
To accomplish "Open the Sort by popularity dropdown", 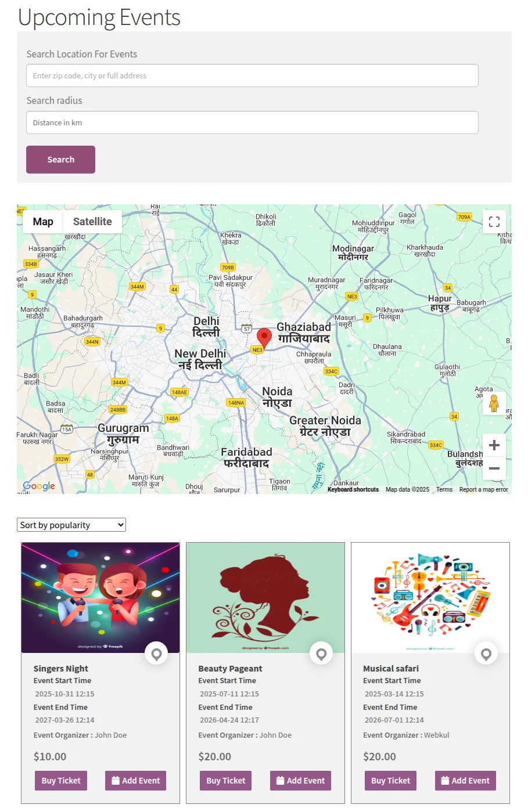I will coord(71,524).
